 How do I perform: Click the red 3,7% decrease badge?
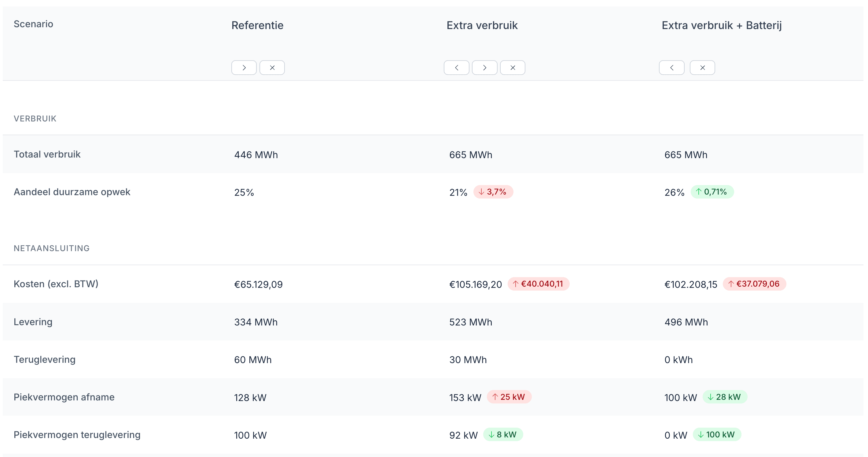click(x=493, y=192)
